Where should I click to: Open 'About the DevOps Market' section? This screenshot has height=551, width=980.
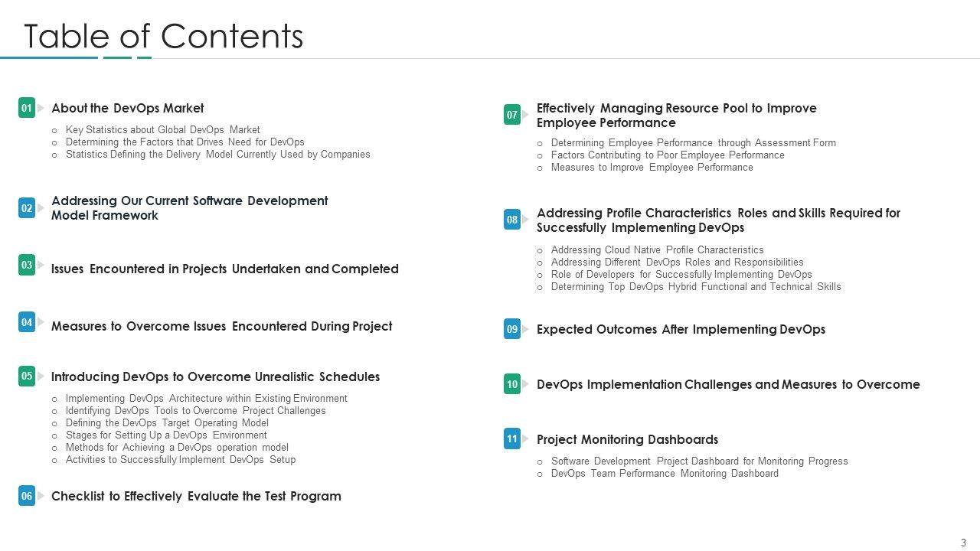(127, 108)
